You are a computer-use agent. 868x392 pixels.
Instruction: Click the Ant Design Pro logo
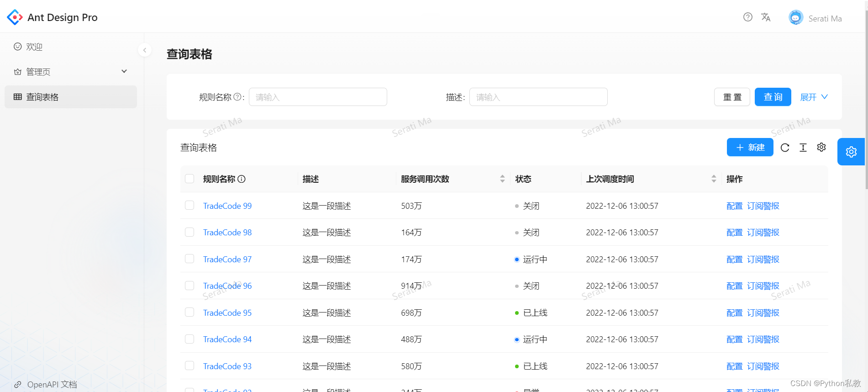pos(15,17)
